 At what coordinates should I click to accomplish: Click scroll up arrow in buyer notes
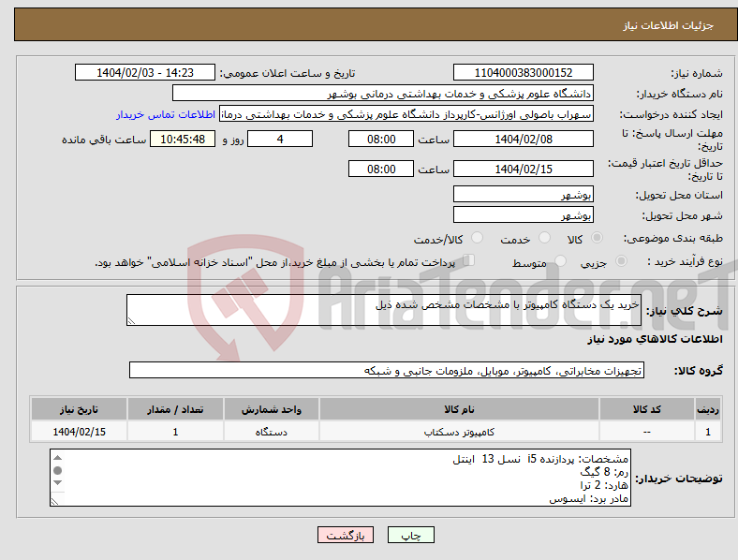57,457
